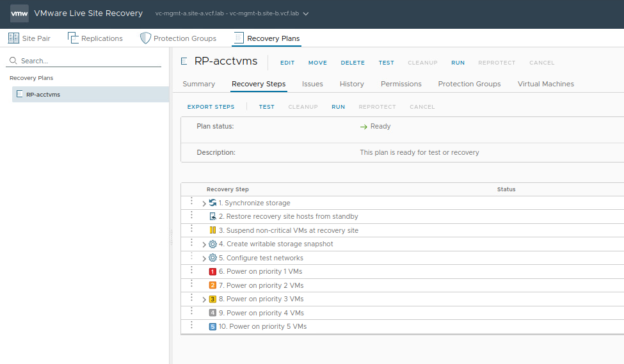Click the Suspend non-critical VMs pause icon
The width and height of the screenshot is (624, 364).
[x=212, y=230]
